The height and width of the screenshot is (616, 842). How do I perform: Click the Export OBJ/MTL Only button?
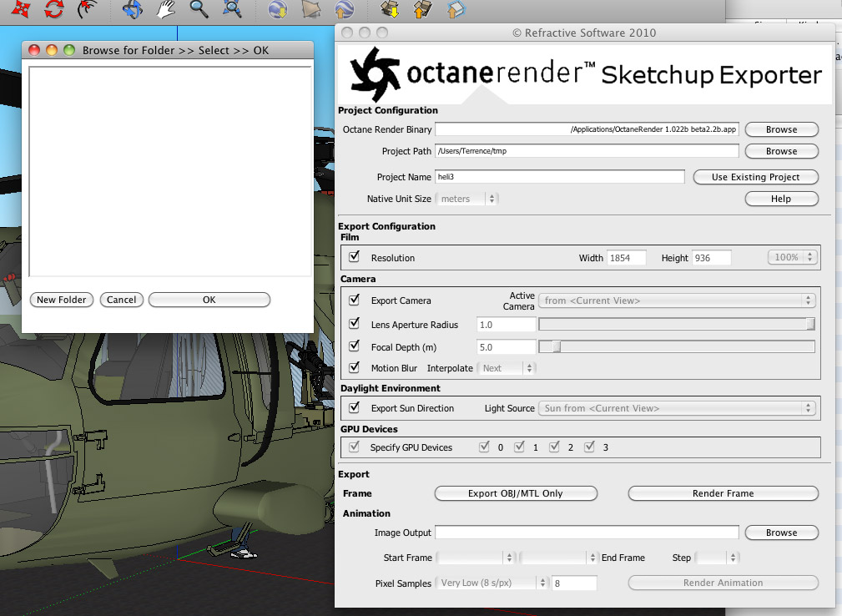516,493
